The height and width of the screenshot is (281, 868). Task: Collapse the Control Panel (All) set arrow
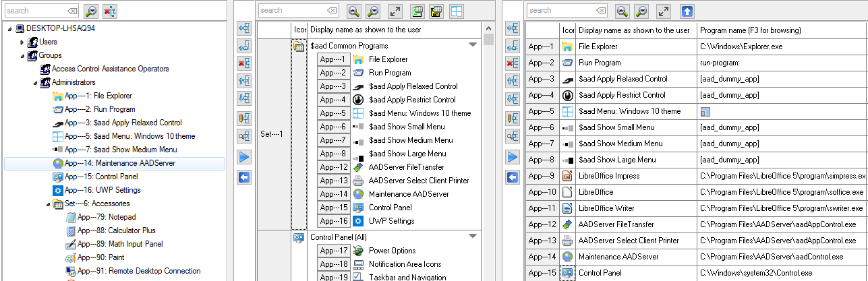pyautogui.click(x=473, y=237)
